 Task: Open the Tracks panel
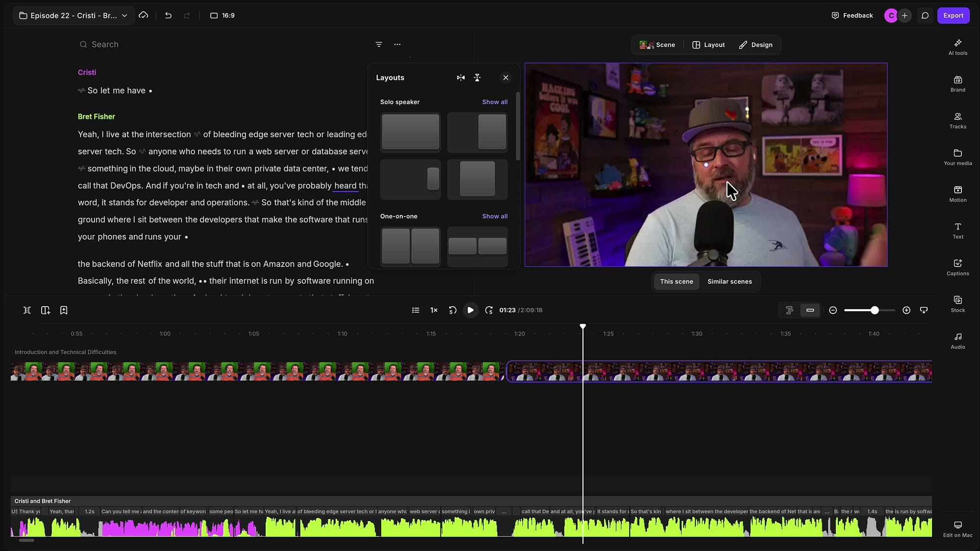tap(957, 120)
